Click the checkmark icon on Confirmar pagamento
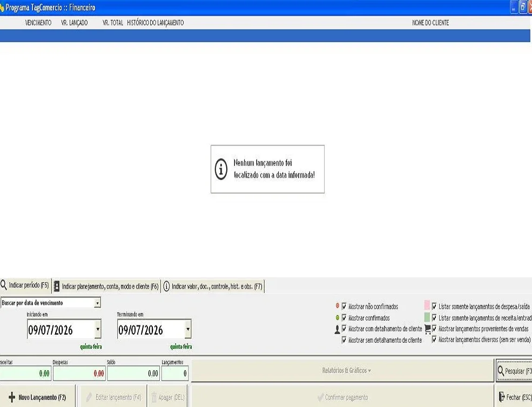This screenshot has height=407, width=532. pos(320,397)
